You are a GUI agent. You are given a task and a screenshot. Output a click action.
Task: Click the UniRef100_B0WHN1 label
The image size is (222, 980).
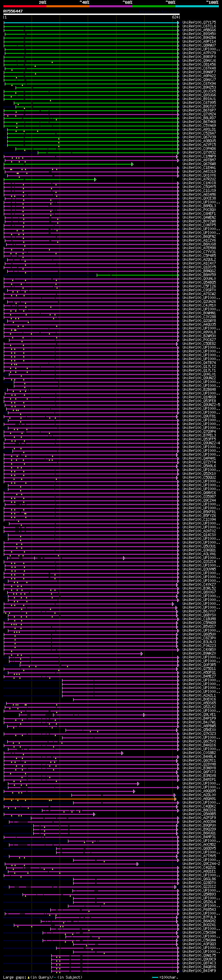(199, 313)
